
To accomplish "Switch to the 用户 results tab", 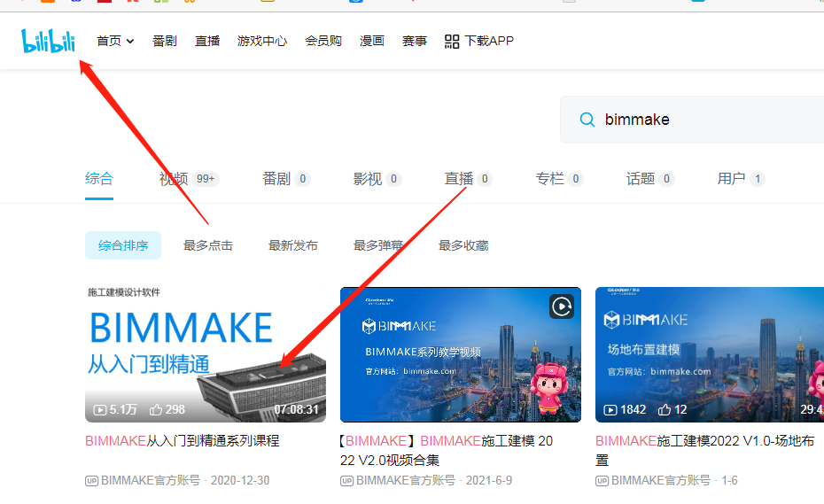I will click(x=741, y=179).
